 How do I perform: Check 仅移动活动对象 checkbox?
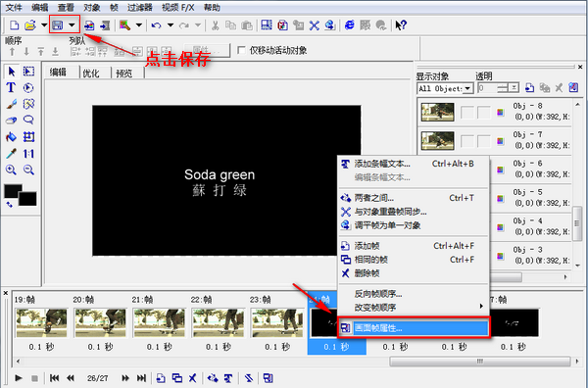coord(242,50)
